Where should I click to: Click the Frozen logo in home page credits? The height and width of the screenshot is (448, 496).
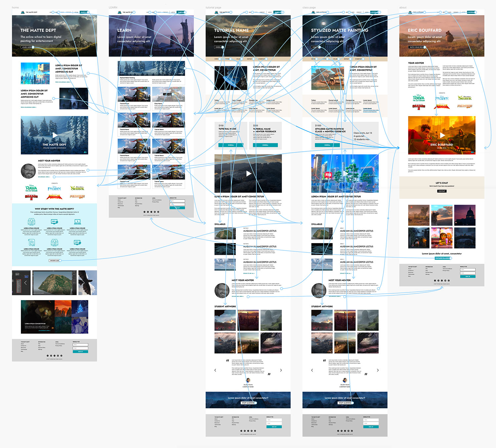[54, 188]
